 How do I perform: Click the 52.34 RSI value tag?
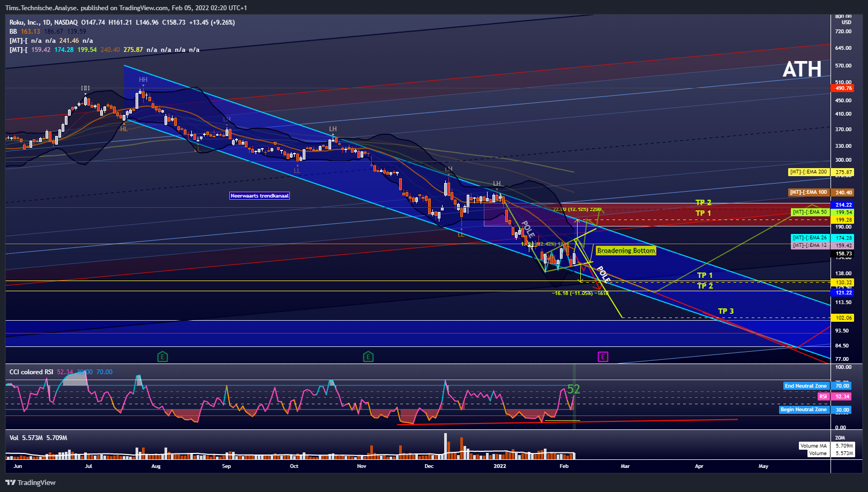[x=842, y=397]
